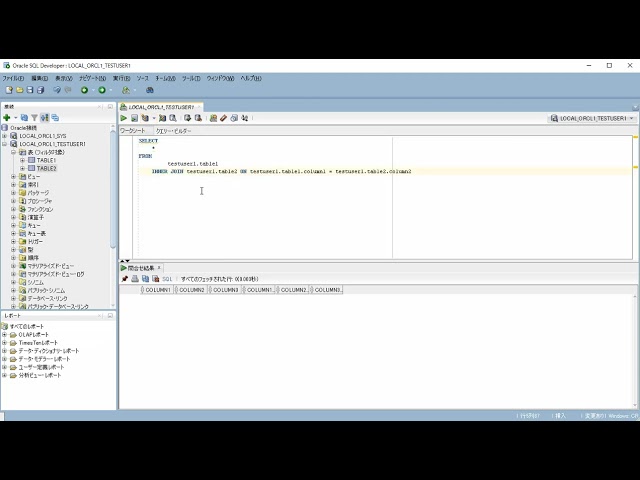Open the ファイル(F) menu
This screenshot has height=480, width=640.
(x=13, y=78)
